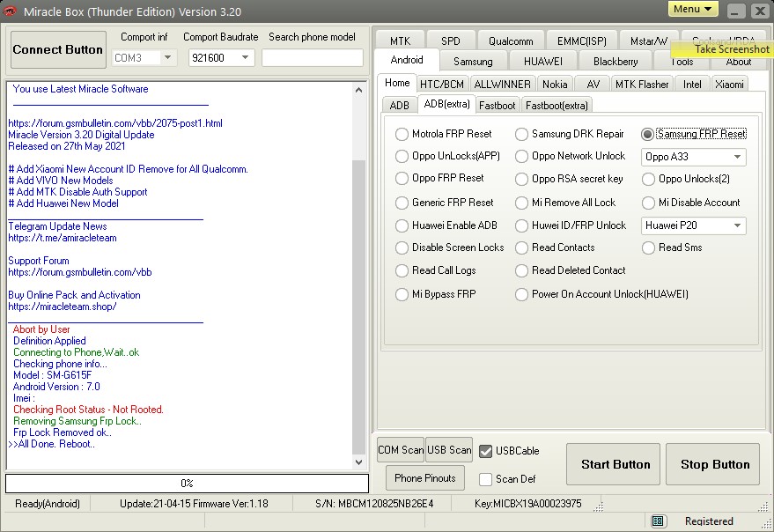Click the Search phone model field
The height and width of the screenshot is (532, 774).
(x=312, y=58)
